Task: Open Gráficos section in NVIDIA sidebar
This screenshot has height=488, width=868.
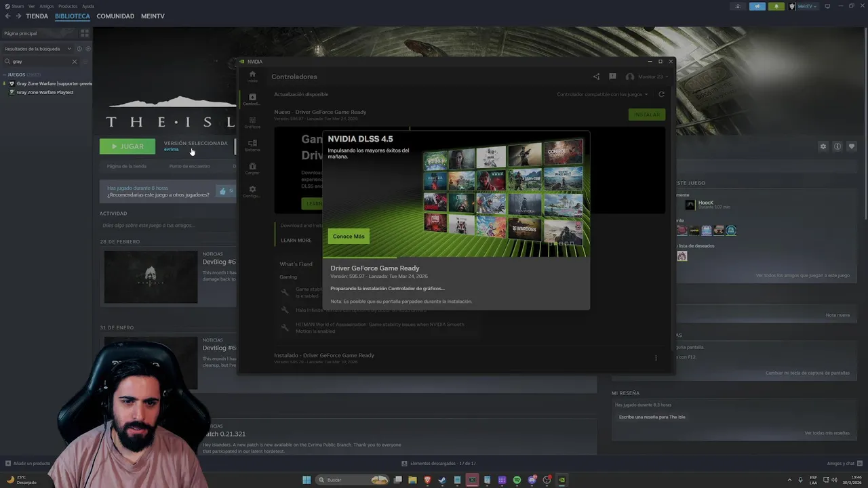Action: pos(252,122)
